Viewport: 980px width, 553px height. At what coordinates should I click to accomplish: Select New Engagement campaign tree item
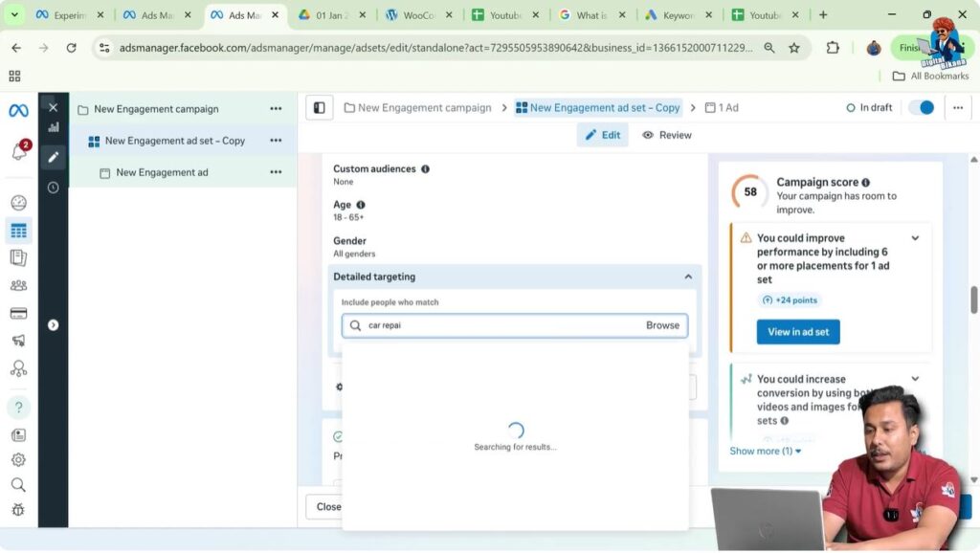tap(156, 109)
